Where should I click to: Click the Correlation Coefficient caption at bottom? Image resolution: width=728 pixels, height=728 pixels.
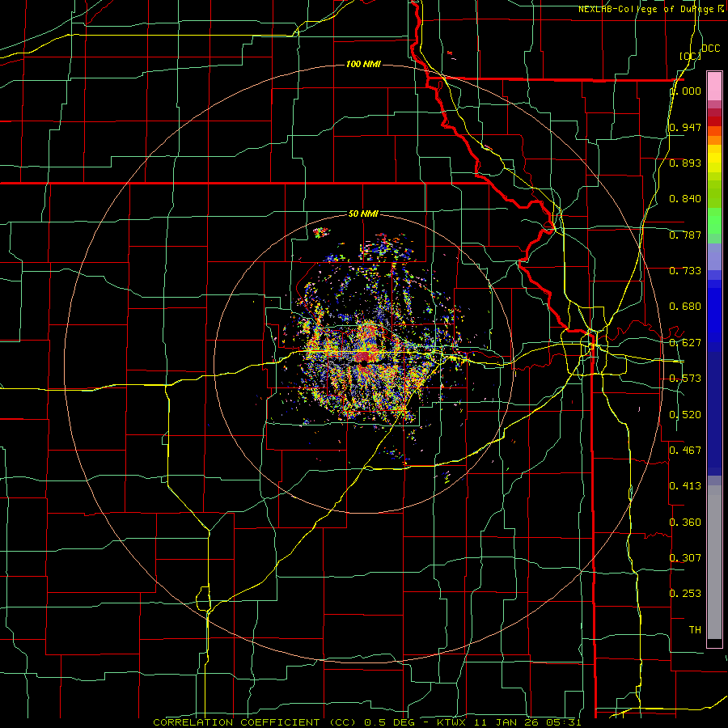367,722
